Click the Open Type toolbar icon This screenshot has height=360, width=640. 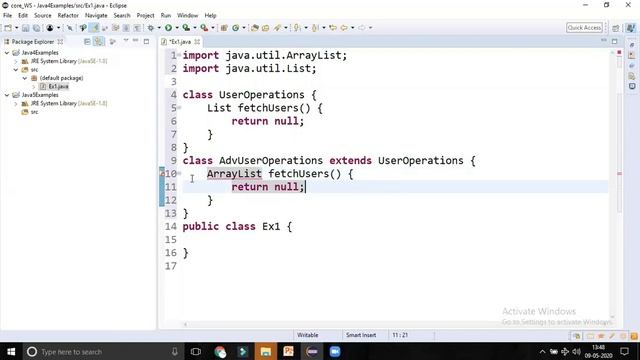(255, 28)
